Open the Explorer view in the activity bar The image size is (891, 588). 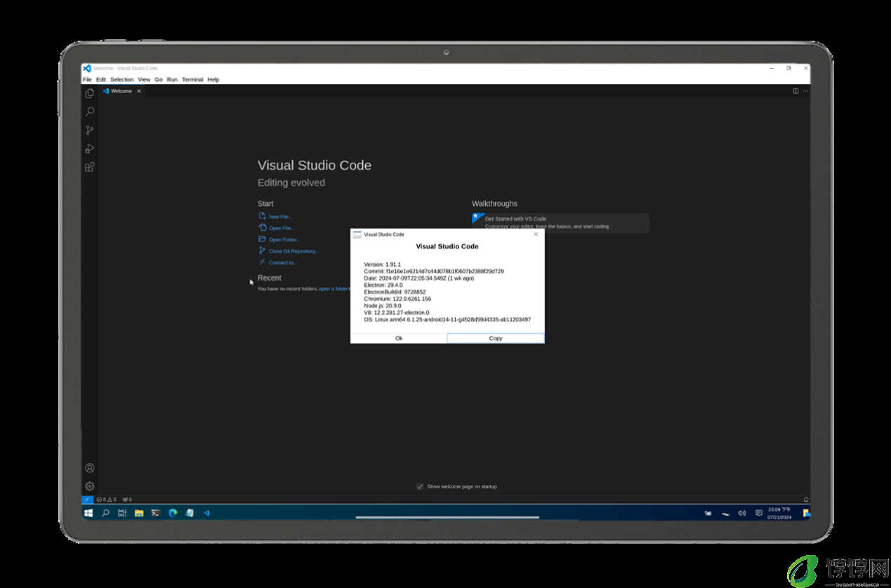[90, 93]
